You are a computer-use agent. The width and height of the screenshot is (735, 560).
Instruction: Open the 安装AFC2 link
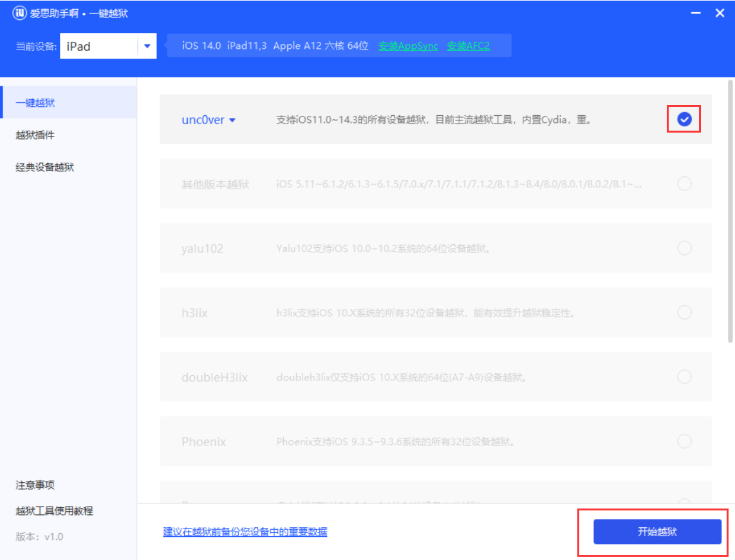pyautogui.click(x=468, y=46)
